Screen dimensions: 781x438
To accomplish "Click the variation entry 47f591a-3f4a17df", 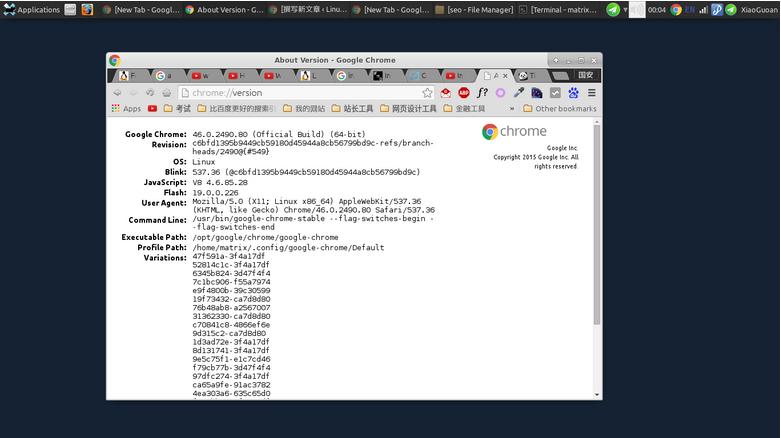I will pyautogui.click(x=229, y=256).
